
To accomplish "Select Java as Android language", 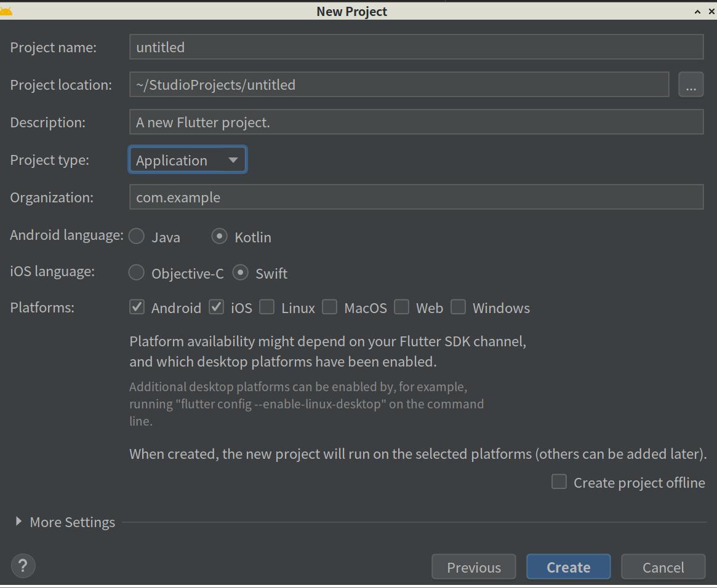I will pyautogui.click(x=137, y=236).
